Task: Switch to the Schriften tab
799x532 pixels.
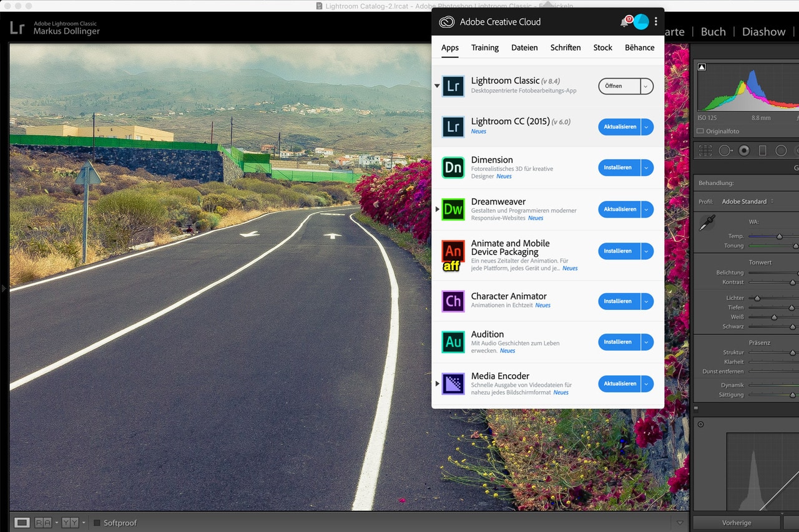Action: [566, 47]
